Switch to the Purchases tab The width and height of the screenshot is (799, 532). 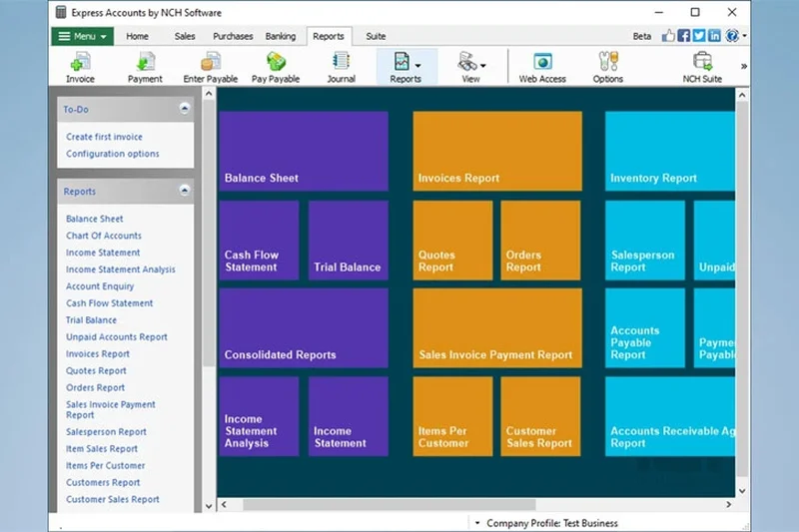233,36
